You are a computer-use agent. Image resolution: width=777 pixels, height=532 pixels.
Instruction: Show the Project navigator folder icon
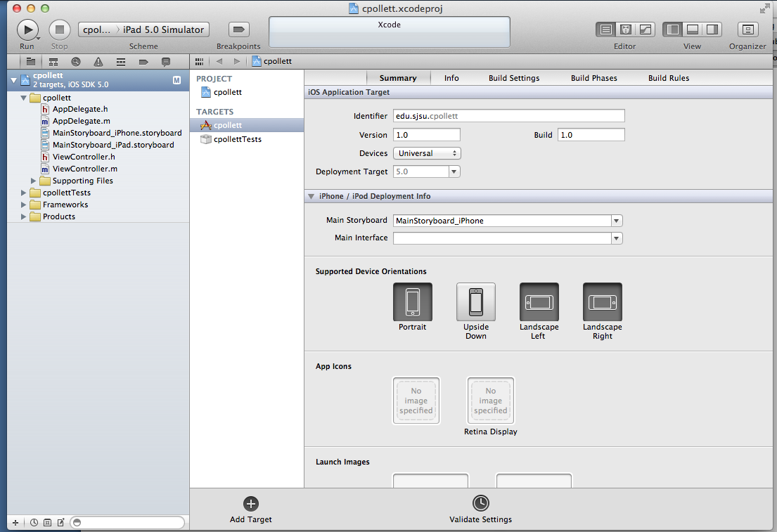tap(31, 62)
